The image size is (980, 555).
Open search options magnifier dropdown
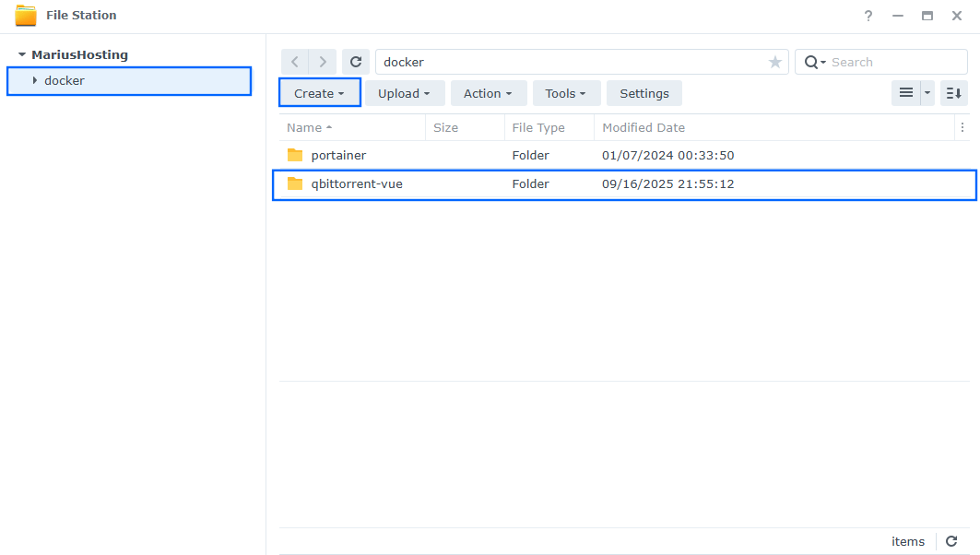815,62
